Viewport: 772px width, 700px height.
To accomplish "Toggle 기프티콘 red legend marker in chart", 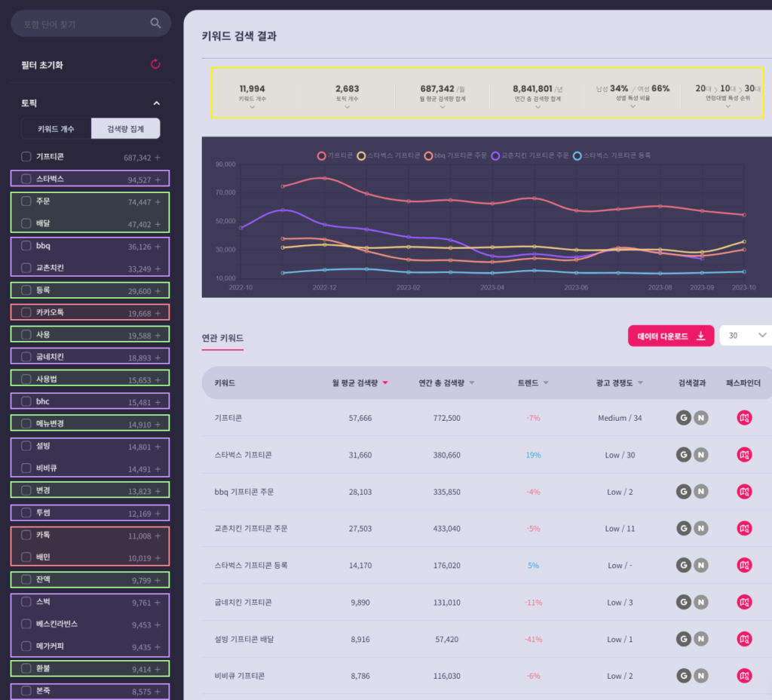I will 321,155.
